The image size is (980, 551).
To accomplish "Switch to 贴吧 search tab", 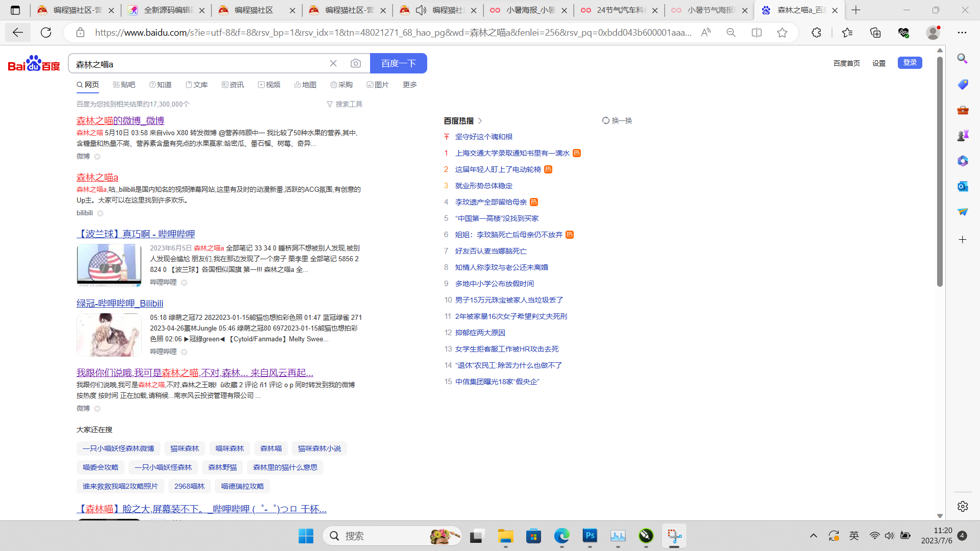I will tap(124, 85).
